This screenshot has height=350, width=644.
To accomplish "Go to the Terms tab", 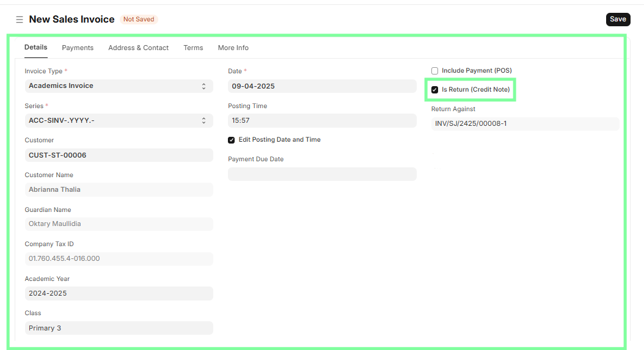I will [193, 48].
